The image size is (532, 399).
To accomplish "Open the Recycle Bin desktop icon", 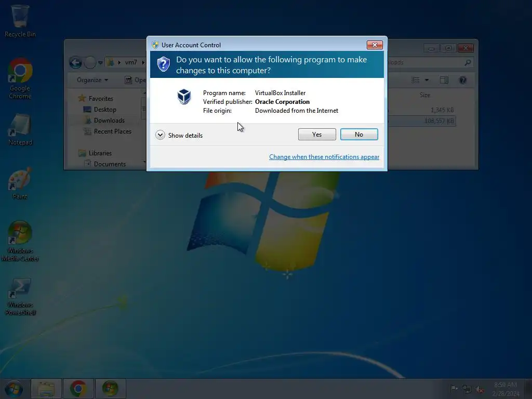I will point(20,21).
